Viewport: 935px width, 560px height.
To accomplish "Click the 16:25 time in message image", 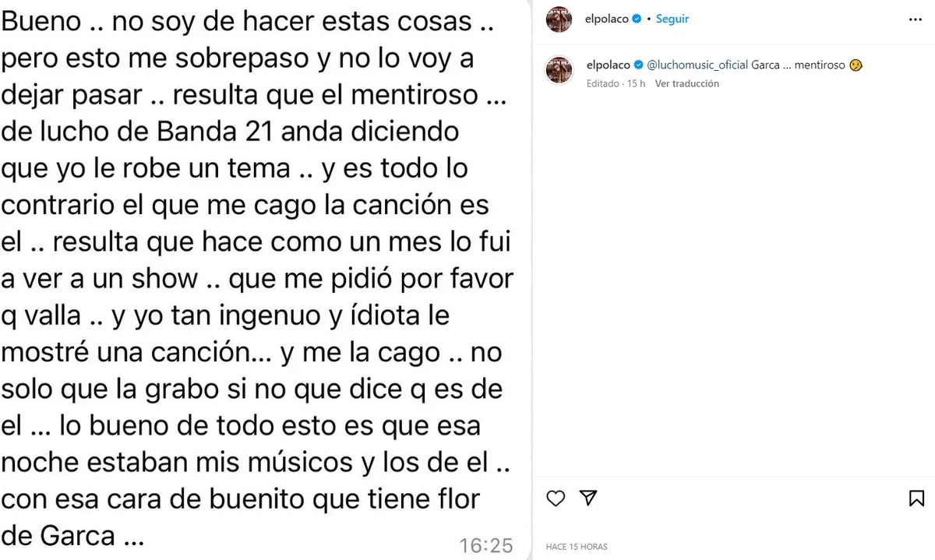I will 485,544.
